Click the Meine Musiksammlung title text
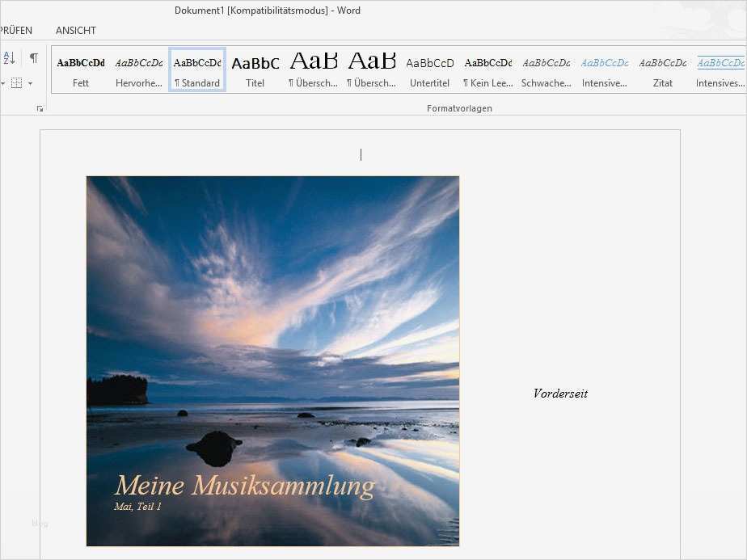 click(245, 486)
